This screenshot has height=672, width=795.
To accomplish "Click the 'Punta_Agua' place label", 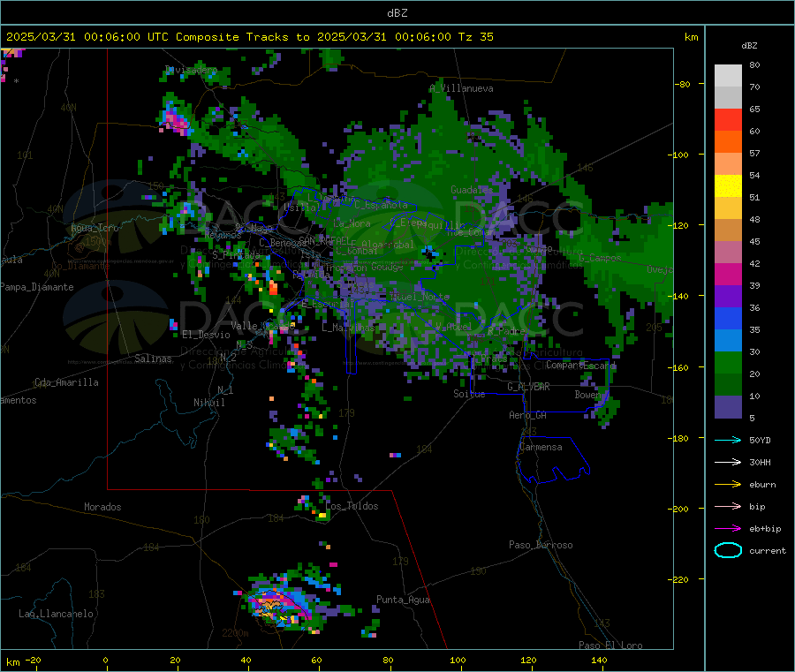I will [403, 600].
